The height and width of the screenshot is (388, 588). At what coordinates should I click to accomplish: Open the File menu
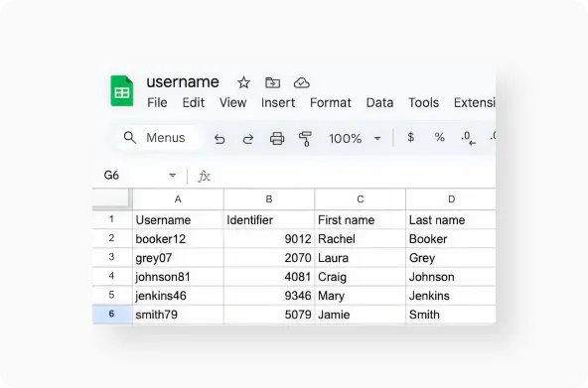[157, 102]
